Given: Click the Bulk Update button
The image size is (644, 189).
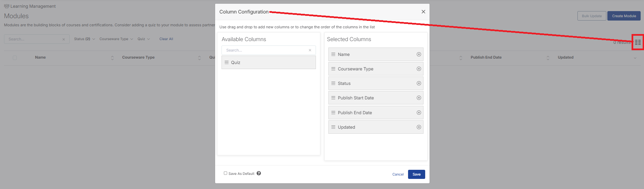Looking at the screenshot, I should [x=592, y=16].
